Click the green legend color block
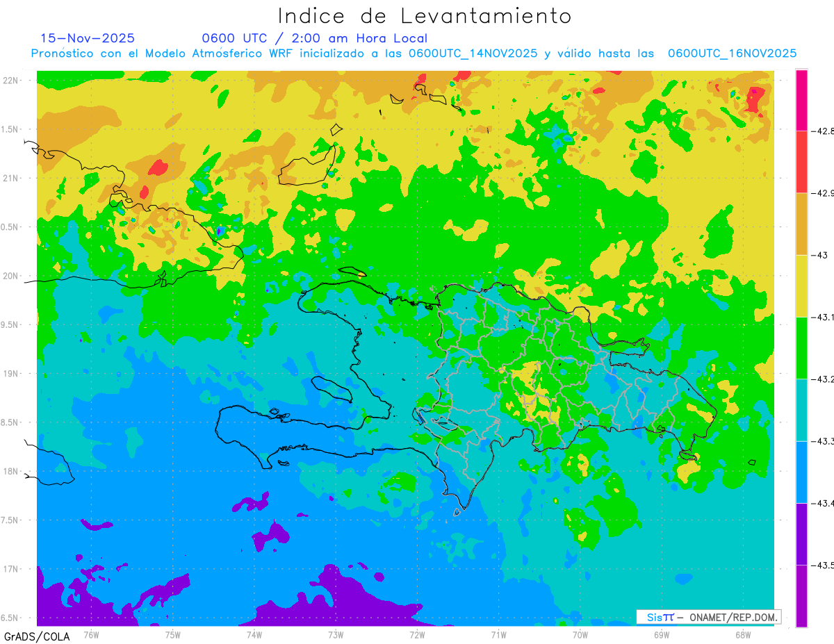 click(x=801, y=348)
